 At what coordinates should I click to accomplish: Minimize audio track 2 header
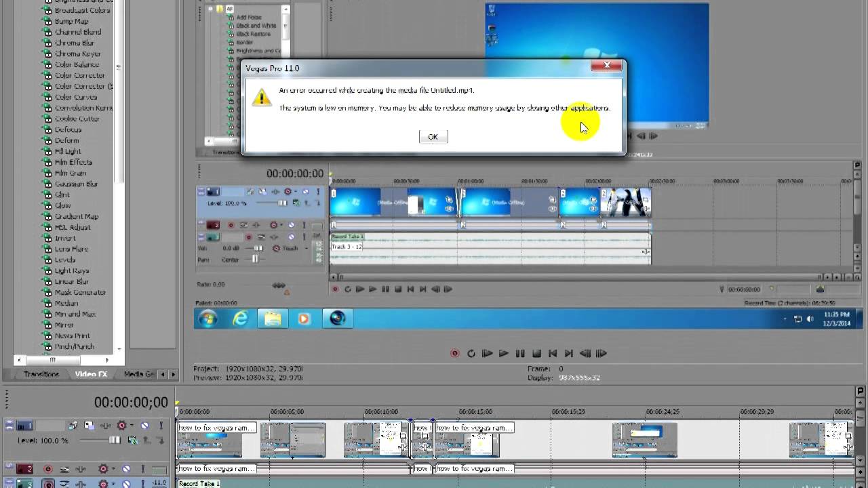coord(9,467)
